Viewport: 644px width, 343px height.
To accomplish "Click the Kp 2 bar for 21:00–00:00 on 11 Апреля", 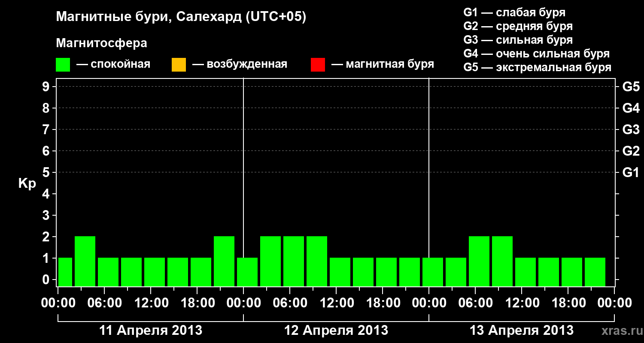I will coord(224,261).
